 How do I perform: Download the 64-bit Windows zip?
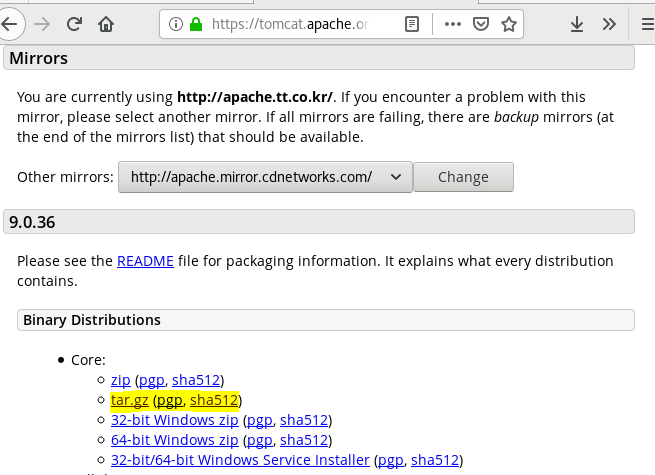[175, 440]
